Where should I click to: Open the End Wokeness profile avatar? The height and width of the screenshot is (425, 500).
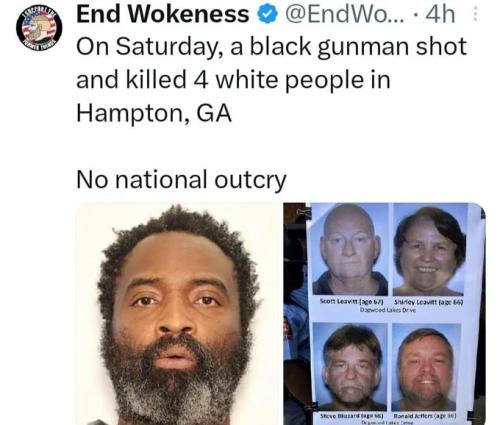[x=39, y=28]
